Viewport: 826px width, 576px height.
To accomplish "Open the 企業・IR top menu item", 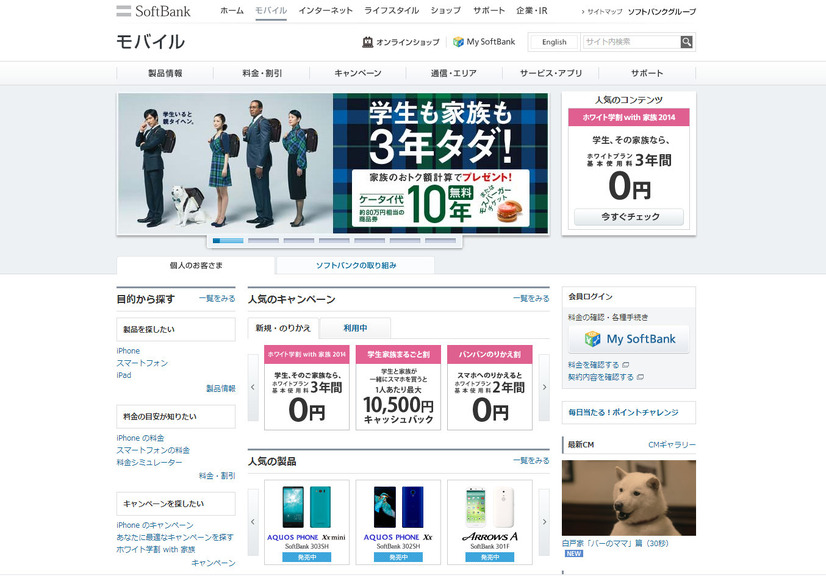I will coord(532,11).
